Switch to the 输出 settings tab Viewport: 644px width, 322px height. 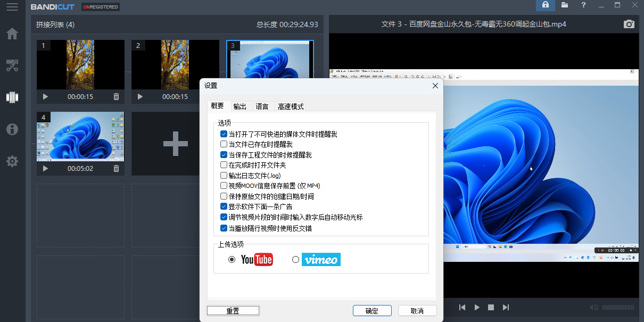tap(240, 106)
